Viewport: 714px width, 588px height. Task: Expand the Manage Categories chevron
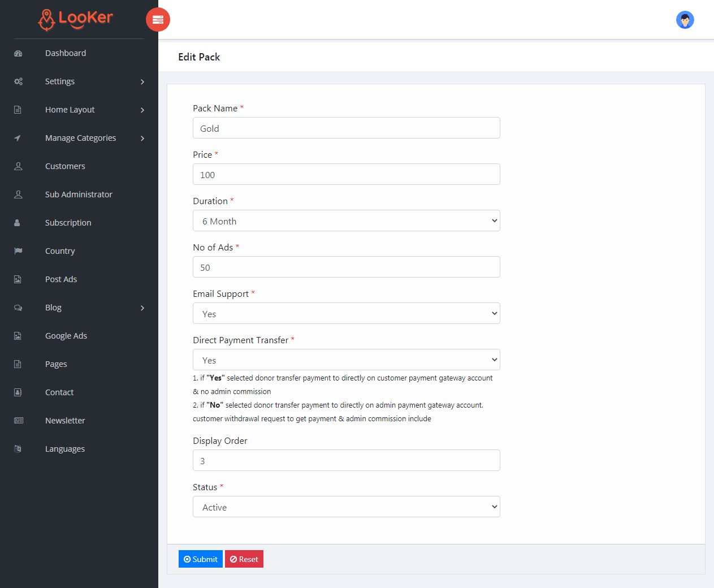click(142, 139)
